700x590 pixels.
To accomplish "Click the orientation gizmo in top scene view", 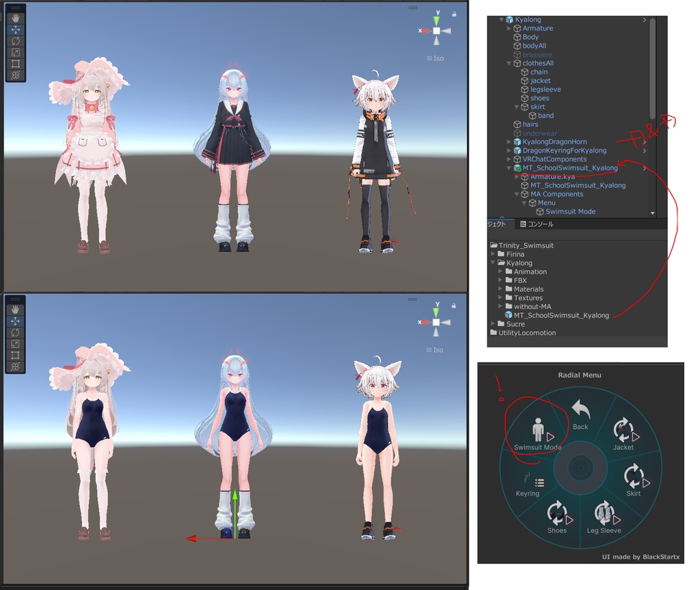I will coord(436,30).
